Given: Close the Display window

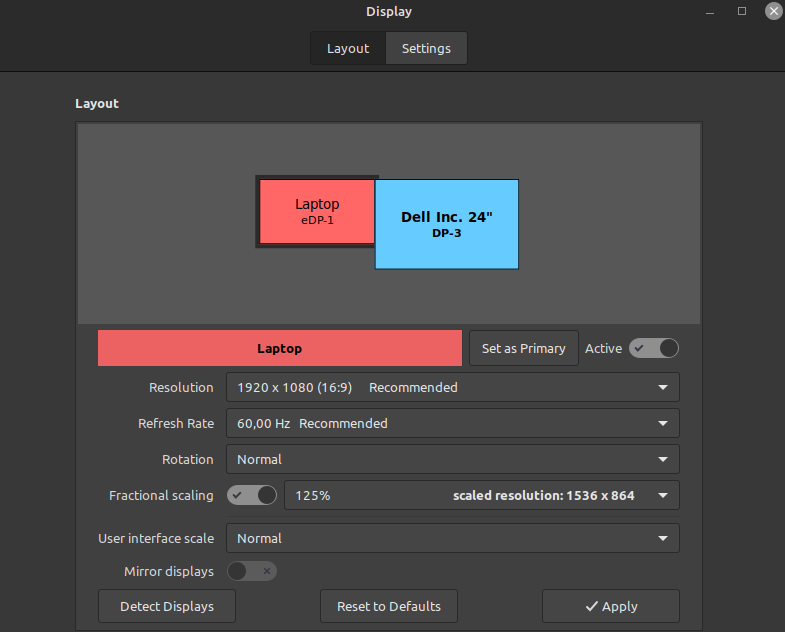Looking at the screenshot, I should [x=773, y=11].
